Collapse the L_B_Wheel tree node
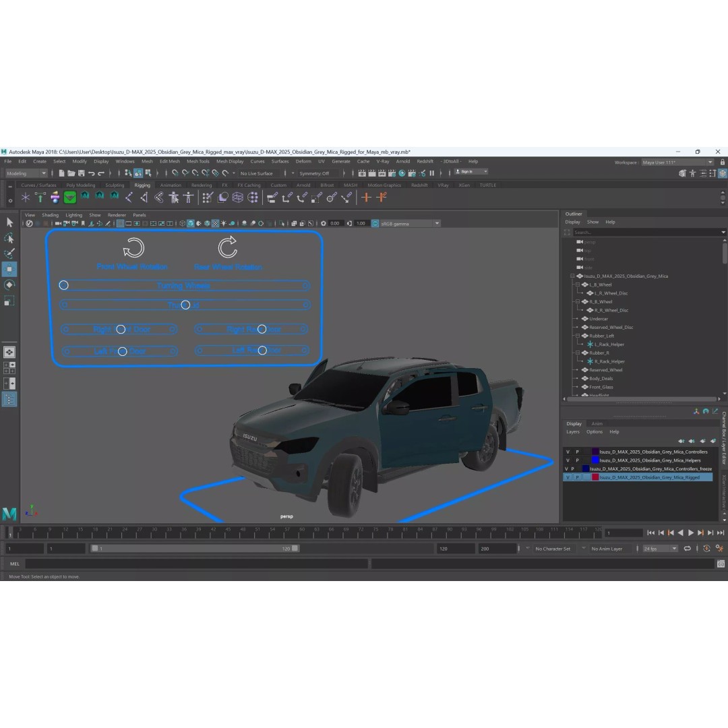Image resolution: width=728 pixels, height=728 pixels. tap(578, 284)
